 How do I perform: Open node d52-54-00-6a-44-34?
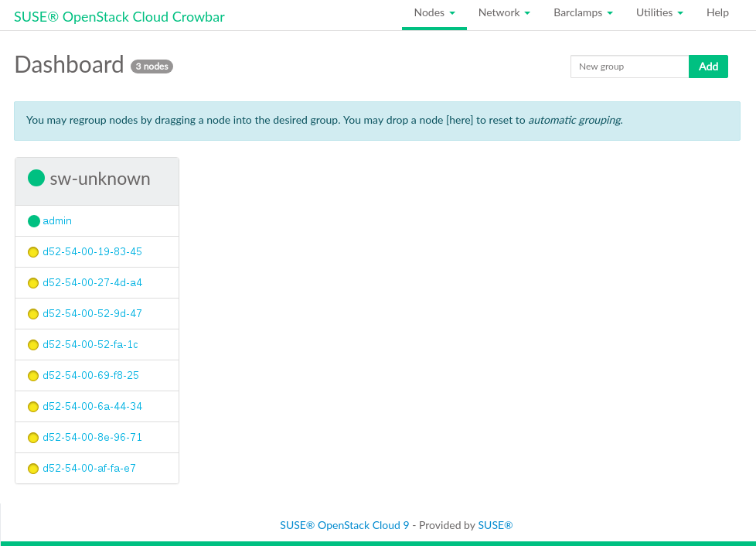pyautogui.click(x=92, y=407)
